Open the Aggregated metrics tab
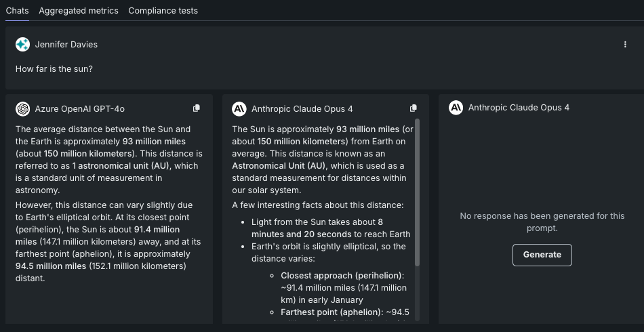The width and height of the screenshot is (644, 332). click(79, 11)
